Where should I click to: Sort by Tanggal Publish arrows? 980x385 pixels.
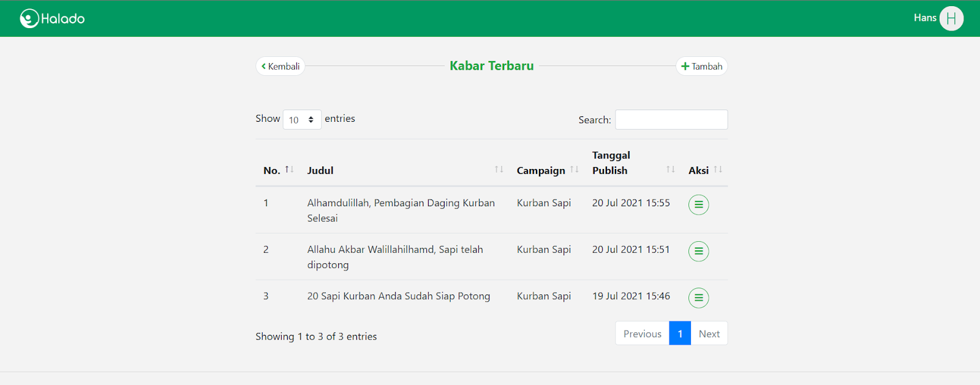[x=670, y=170]
